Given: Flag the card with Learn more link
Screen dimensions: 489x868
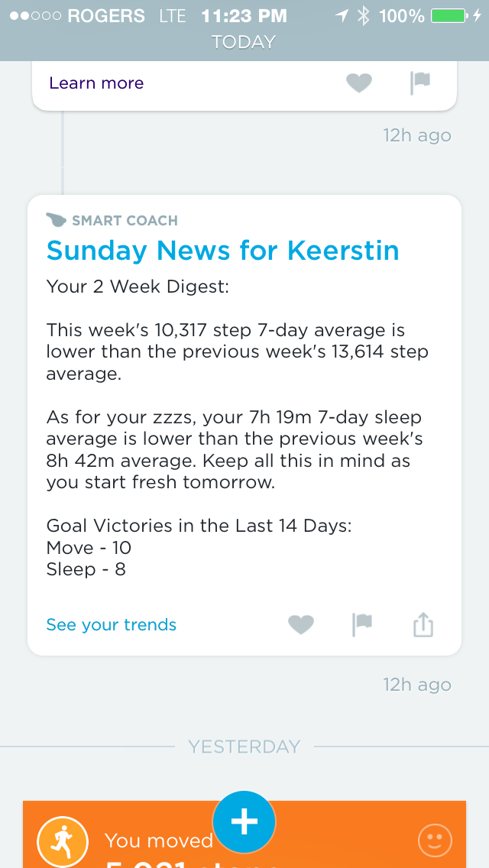Looking at the screenshot, I should click(420, 83).
